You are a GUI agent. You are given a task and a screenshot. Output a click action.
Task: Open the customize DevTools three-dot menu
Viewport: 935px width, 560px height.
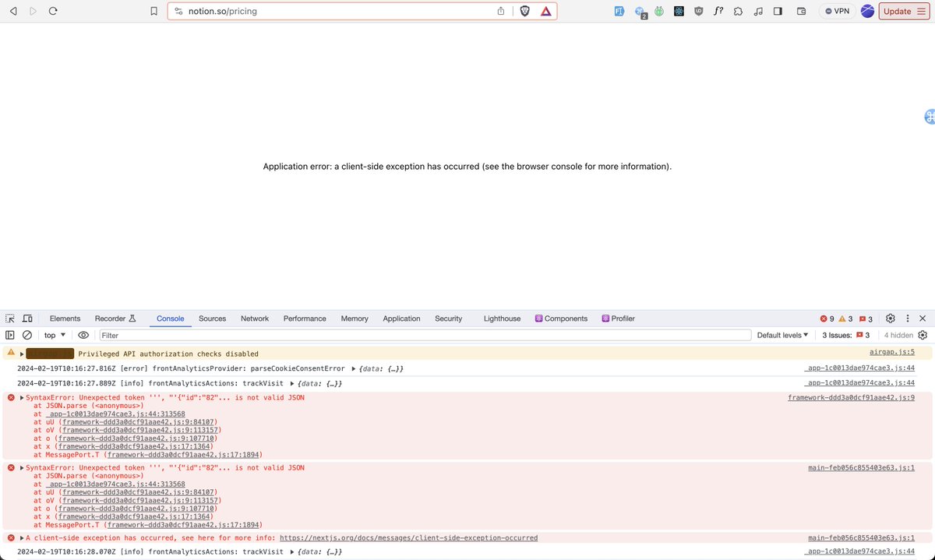click(906, 318)
